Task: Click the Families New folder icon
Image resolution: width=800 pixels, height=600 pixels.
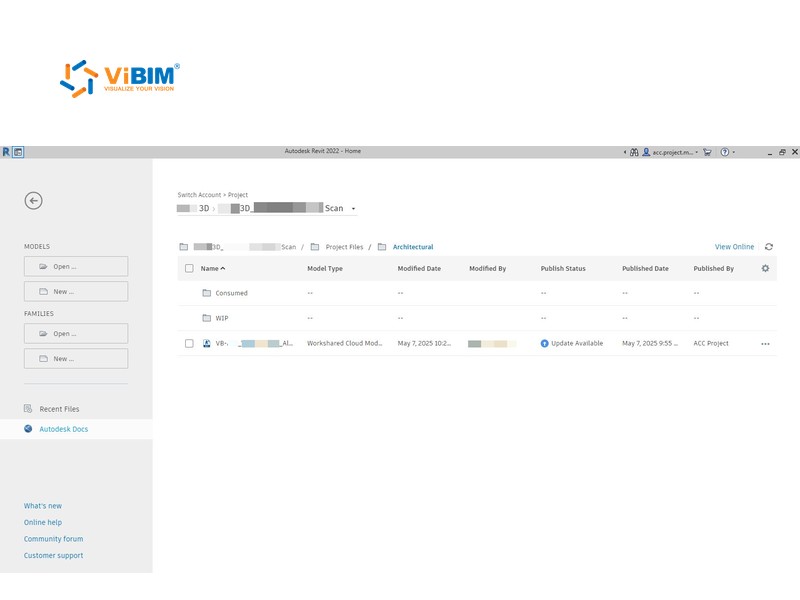Action: [44, 359]
